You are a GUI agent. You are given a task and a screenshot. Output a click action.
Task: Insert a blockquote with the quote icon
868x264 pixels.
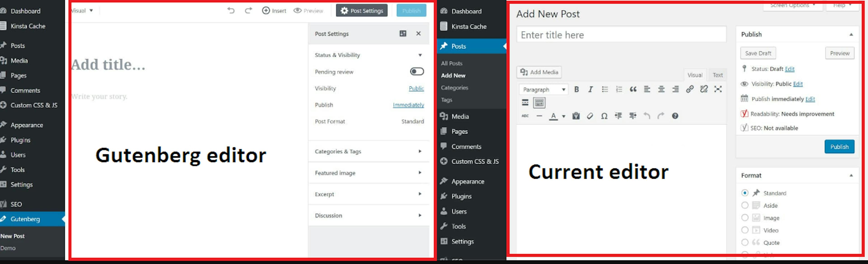633,89
